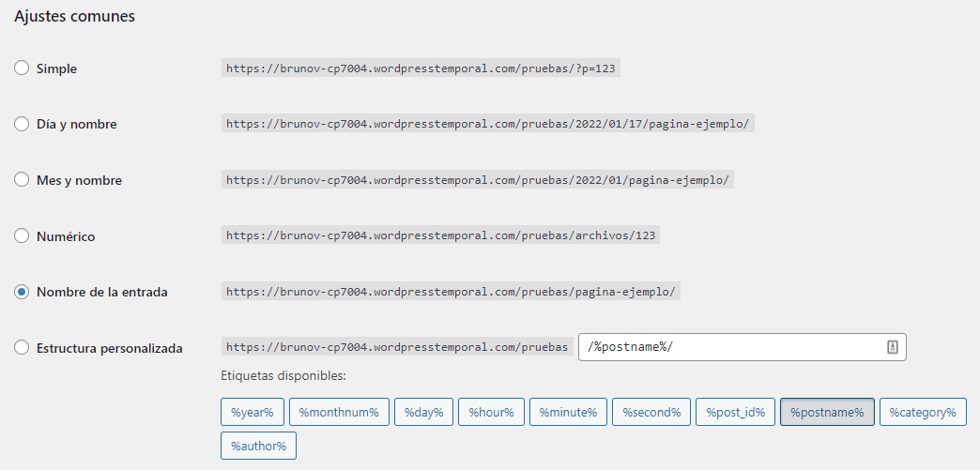Screen dimensions: 980x470
Task: Insert the %year% tag
Action: coord(253,412)
